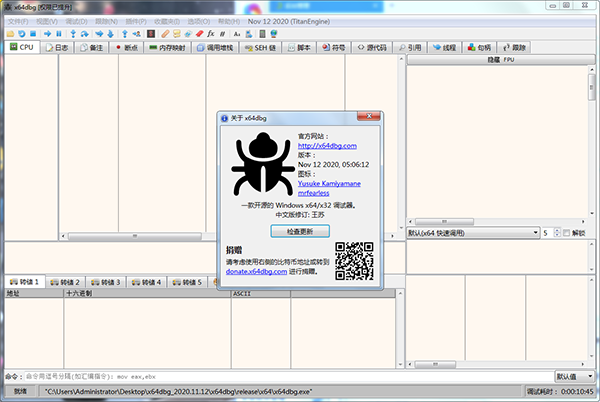Click the donation QR code image

[x=353, y=261]
